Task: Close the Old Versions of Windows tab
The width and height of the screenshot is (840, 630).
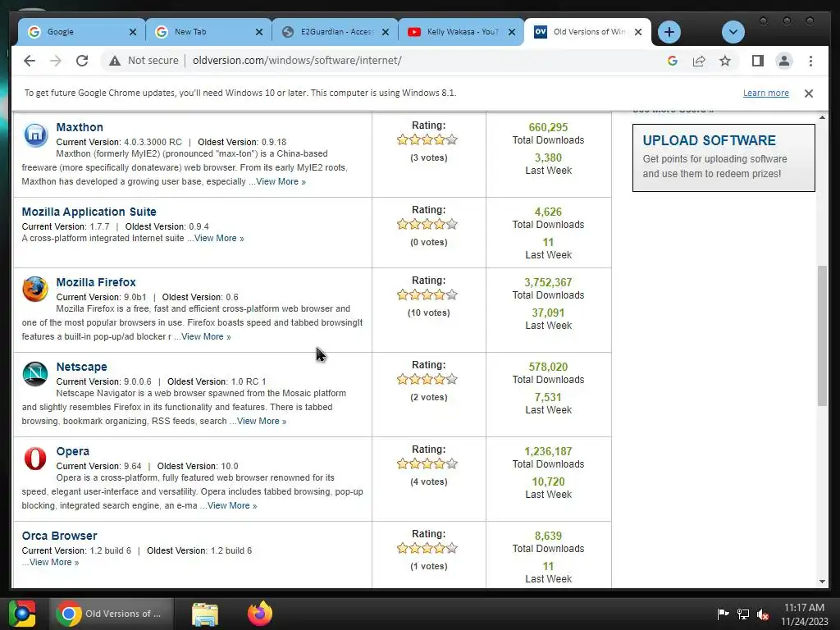Action: 638,32
